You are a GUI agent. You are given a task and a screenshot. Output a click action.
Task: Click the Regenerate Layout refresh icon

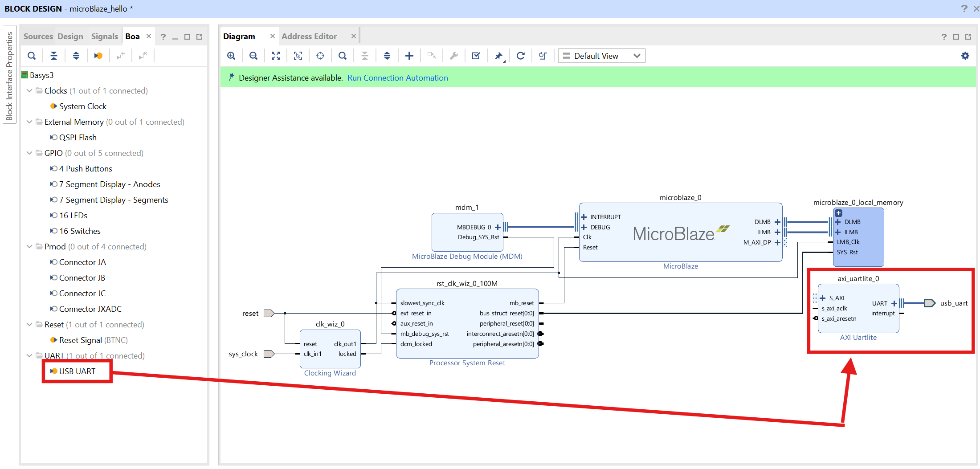(521, 56)
